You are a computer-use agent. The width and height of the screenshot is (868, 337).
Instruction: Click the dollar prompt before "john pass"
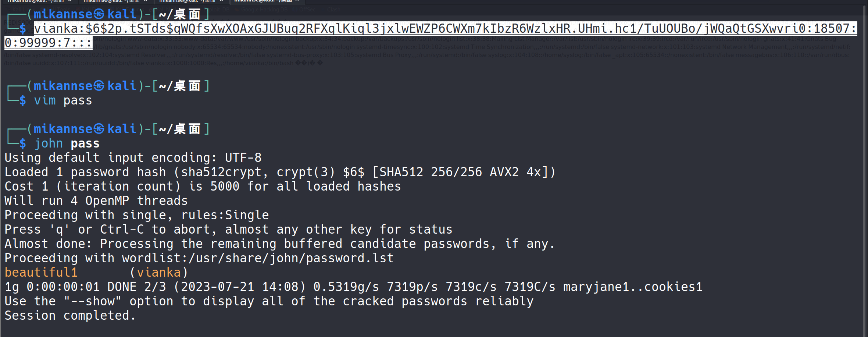pos(23,143)
